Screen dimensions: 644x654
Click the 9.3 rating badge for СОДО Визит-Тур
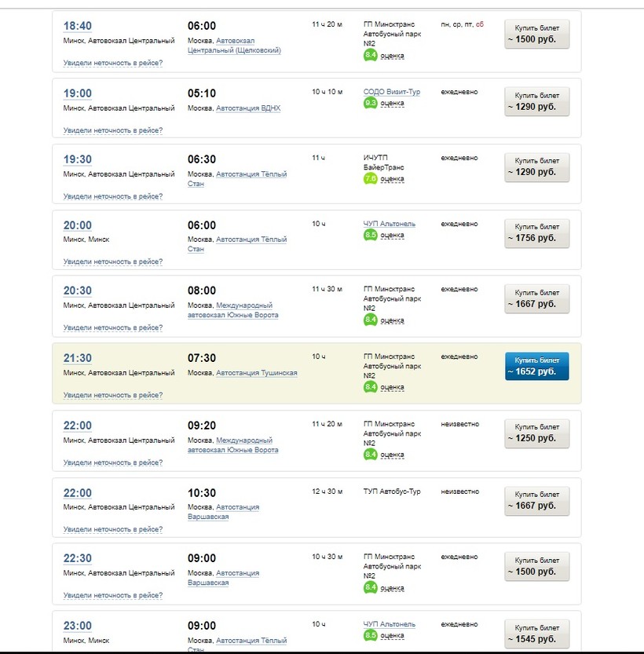click(x=371, y=103)
